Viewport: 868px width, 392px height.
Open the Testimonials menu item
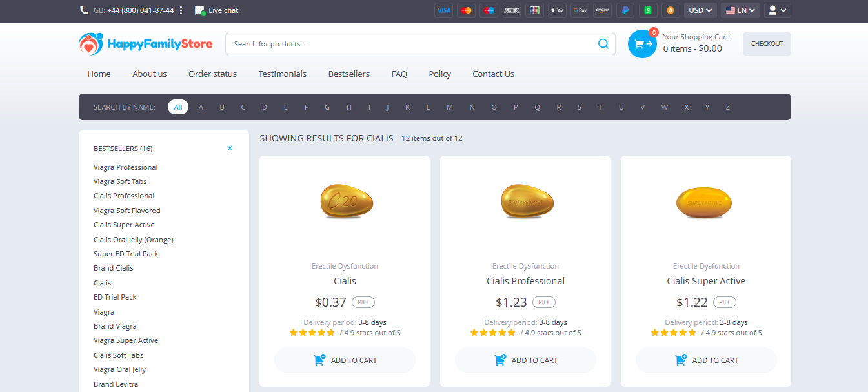pos(282,74)
